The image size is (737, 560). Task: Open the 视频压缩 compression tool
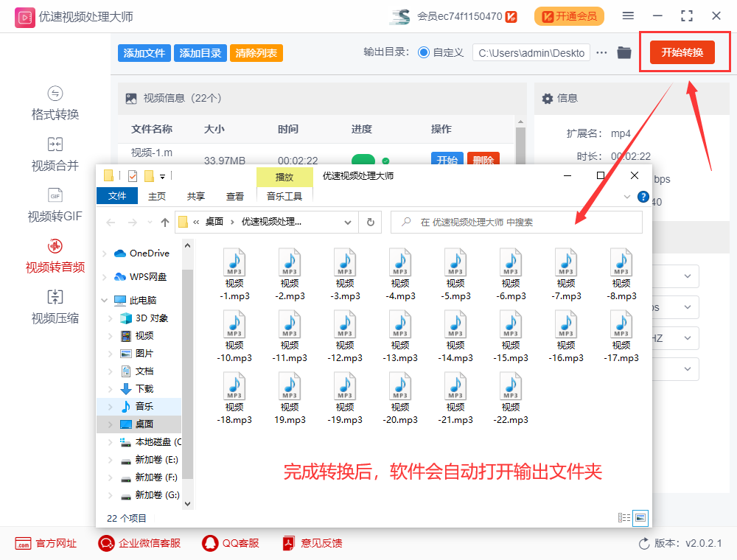55,306
